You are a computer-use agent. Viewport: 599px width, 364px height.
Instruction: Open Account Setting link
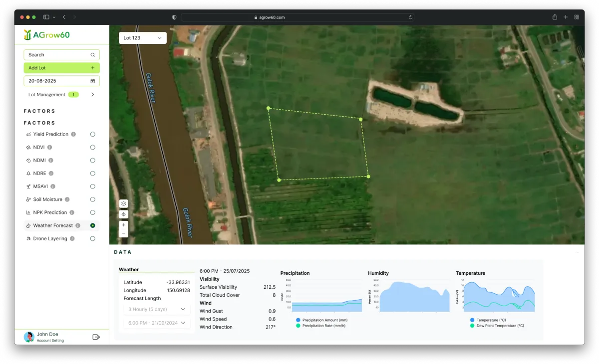pyautogui.click(x=50, y=341)
